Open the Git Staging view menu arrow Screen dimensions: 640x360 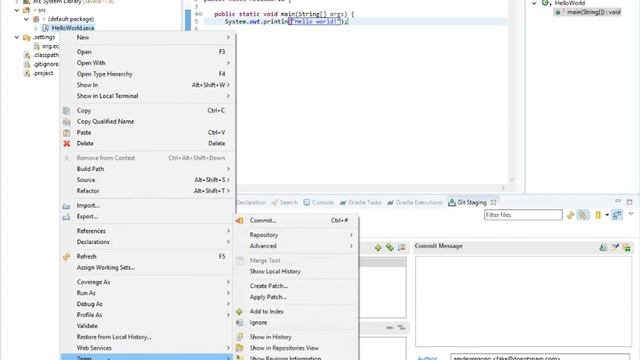coord(631,214)
